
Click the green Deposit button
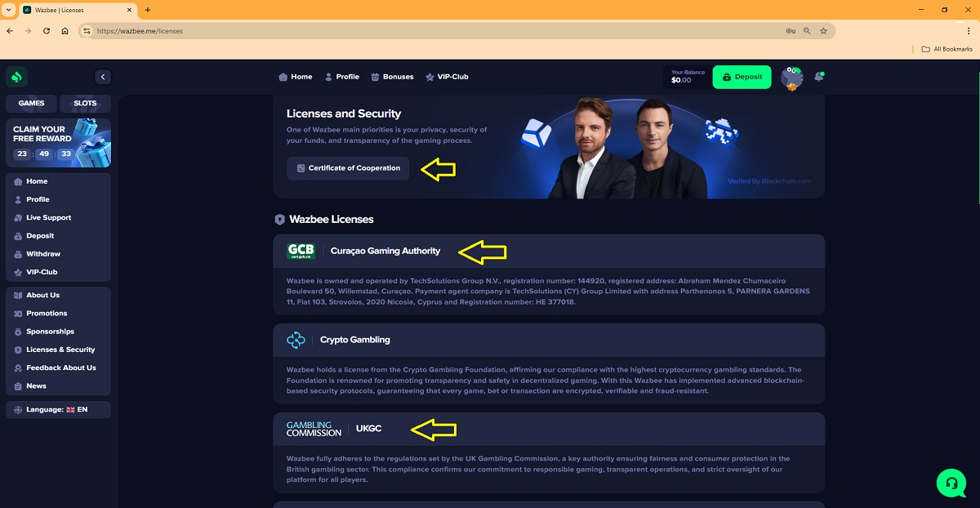(x=742, y=77)
